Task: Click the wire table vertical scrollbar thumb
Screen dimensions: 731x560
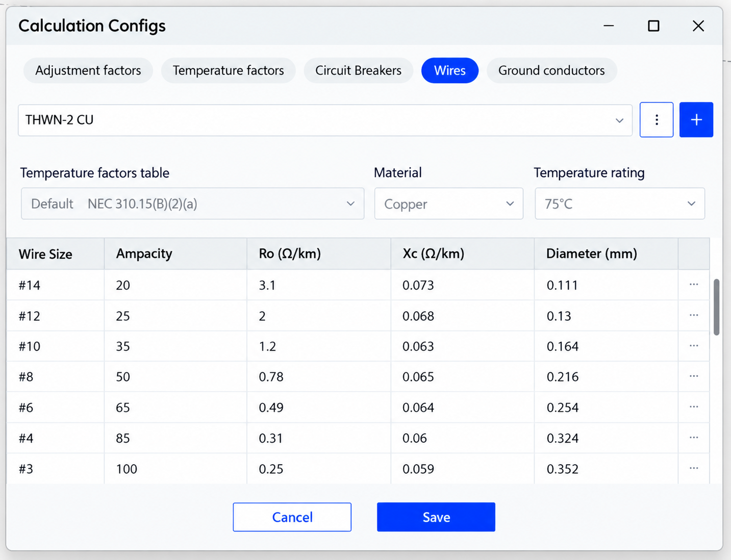Action: pos(716,307)
